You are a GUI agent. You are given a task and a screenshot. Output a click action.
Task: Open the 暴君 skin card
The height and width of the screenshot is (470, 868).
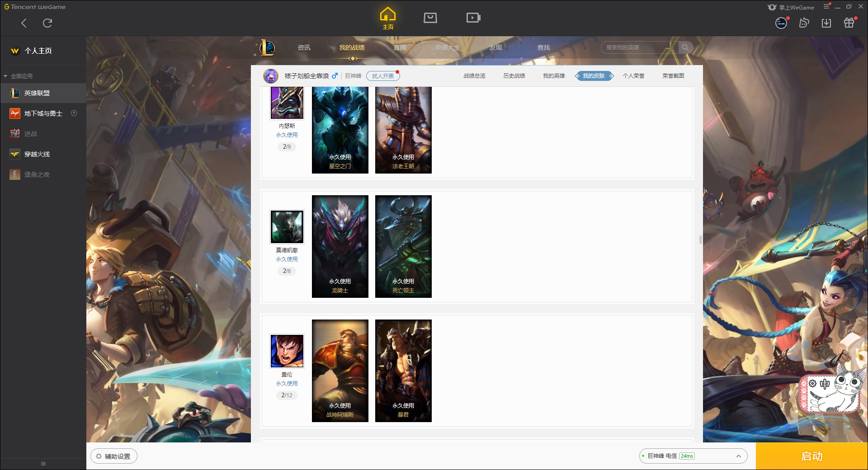click(403, 371)
